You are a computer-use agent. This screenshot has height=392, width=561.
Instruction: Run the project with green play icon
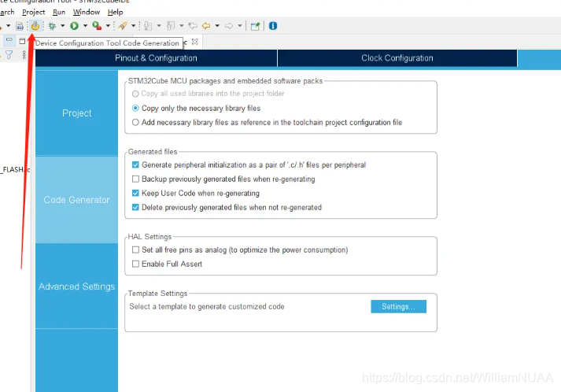pyautogui.click(x=75, y=26)
